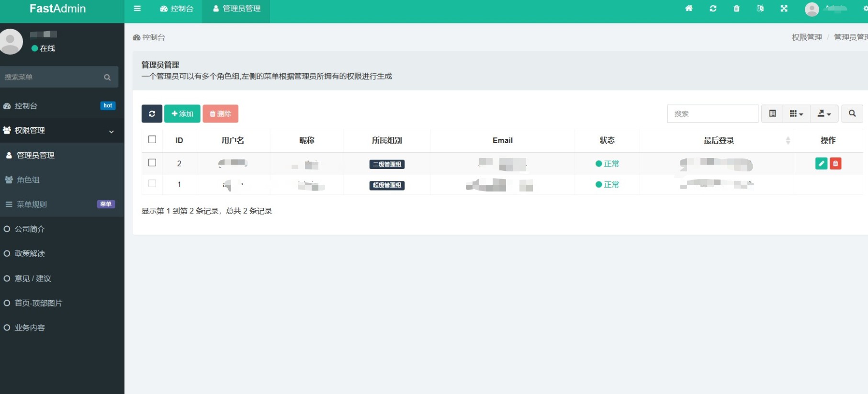
Task: Edit admin row with ID 2
Action: 821,163
